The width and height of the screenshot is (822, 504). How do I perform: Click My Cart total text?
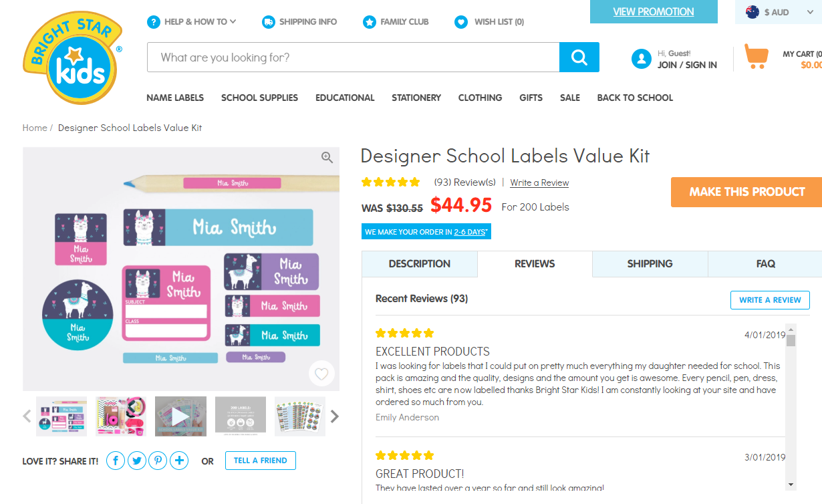tap(802, 59)
